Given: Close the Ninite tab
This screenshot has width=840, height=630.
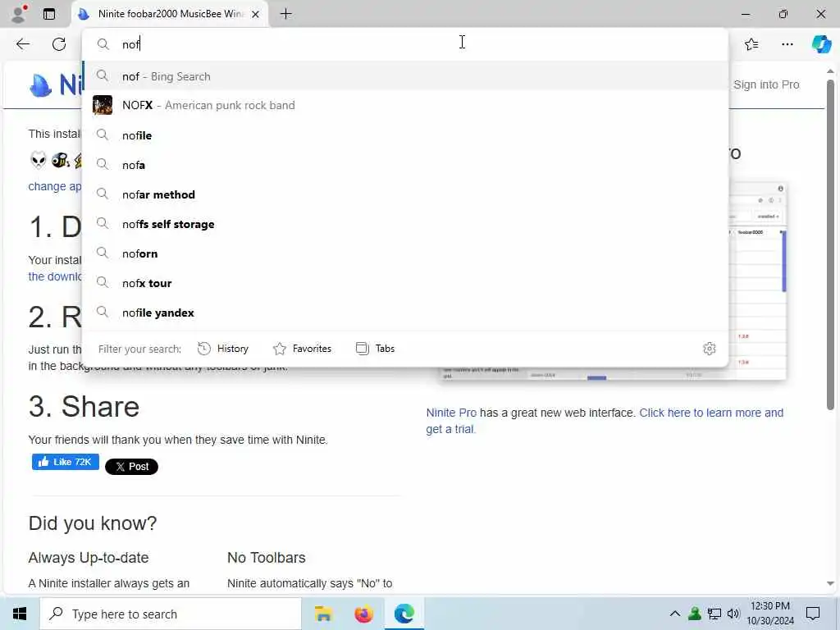Looking at the screenshot, I should (x=256, y=14).
